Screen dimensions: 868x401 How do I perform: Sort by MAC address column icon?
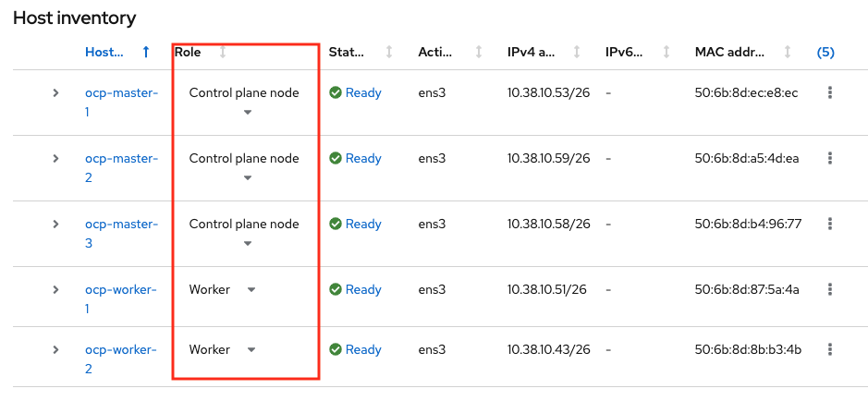(x=788, y=53)
